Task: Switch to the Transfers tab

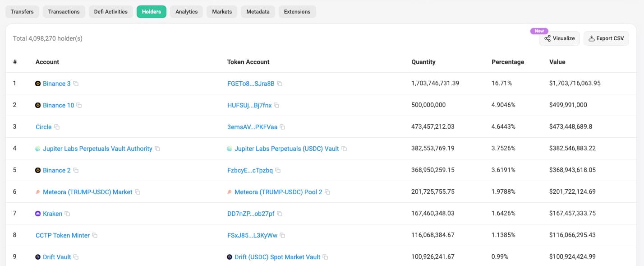Action: click(22, 12)
